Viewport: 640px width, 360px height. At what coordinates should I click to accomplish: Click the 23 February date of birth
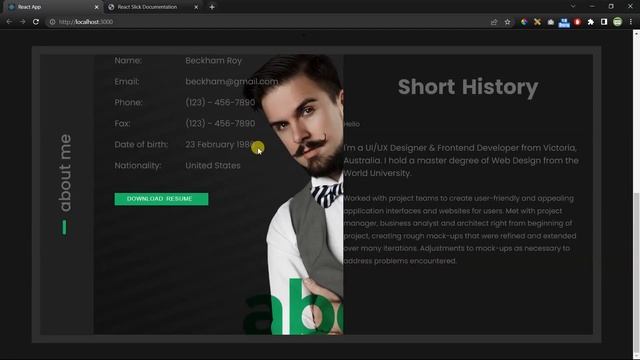220,144
